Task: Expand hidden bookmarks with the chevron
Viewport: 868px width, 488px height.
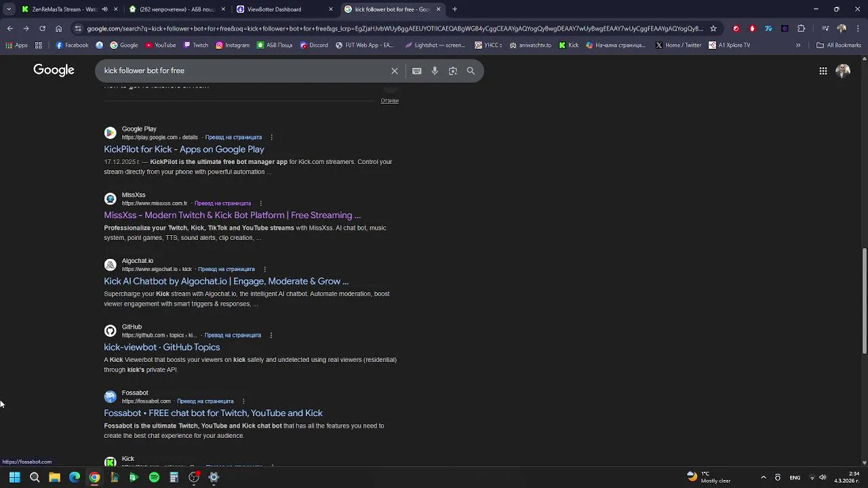Action: point(797,45)
